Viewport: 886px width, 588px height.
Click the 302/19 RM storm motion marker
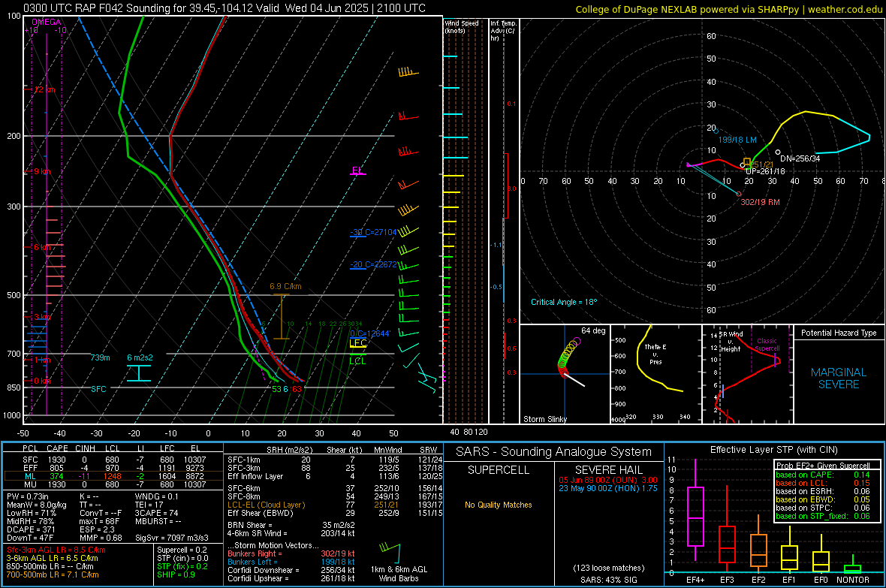click(739, 194)
